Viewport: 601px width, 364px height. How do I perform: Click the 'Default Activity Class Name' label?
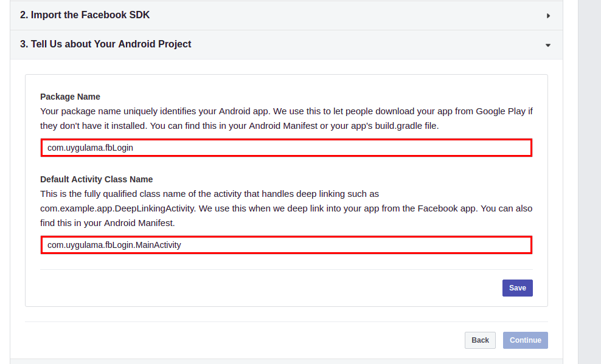[x=96, y=179]
